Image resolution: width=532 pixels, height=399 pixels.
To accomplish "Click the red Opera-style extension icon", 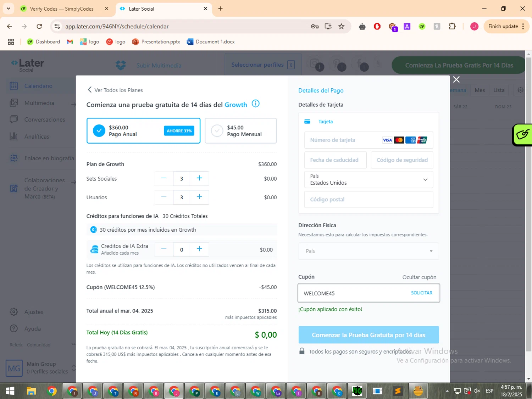I will (x=377, y=26).
